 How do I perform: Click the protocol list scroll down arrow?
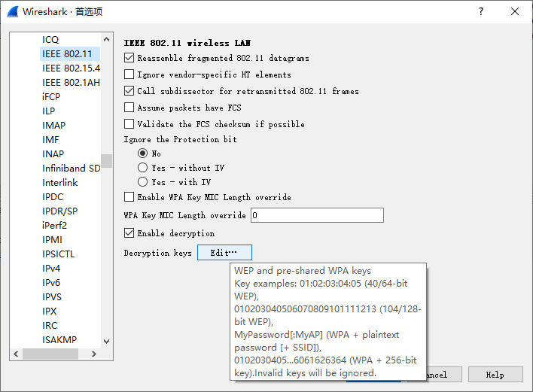[106, 342]
